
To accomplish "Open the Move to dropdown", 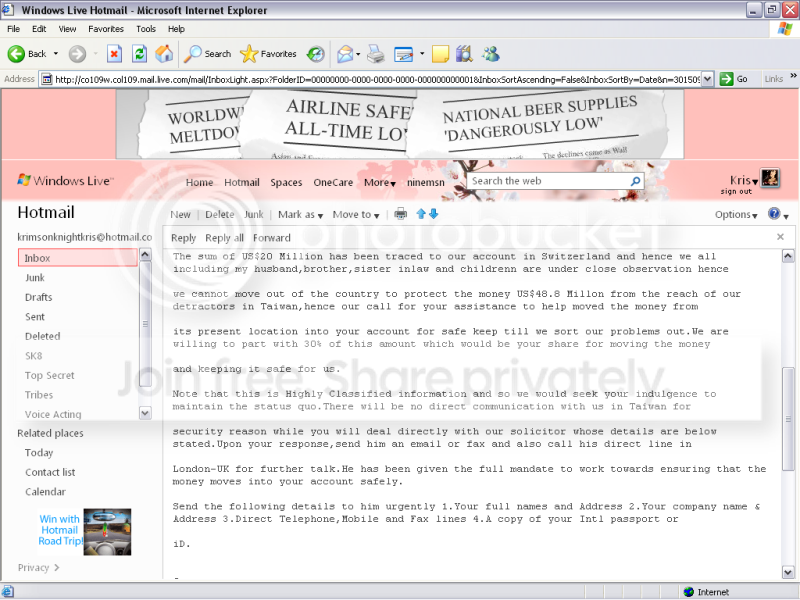I will tap(356, 215).
